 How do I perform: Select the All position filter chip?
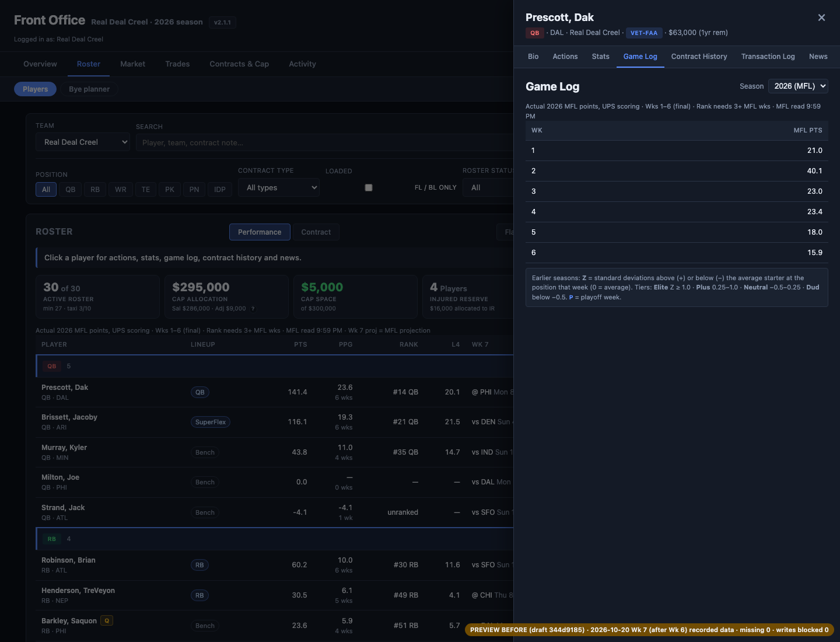click(x=46, y=189)
